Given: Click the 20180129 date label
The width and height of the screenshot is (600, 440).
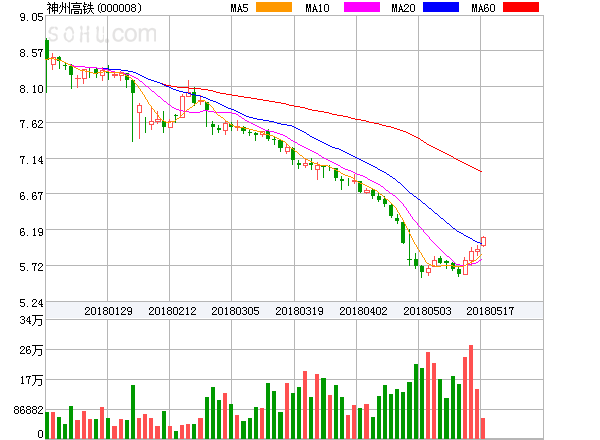Looking at the screenshot, I should (x=108, y=311).
